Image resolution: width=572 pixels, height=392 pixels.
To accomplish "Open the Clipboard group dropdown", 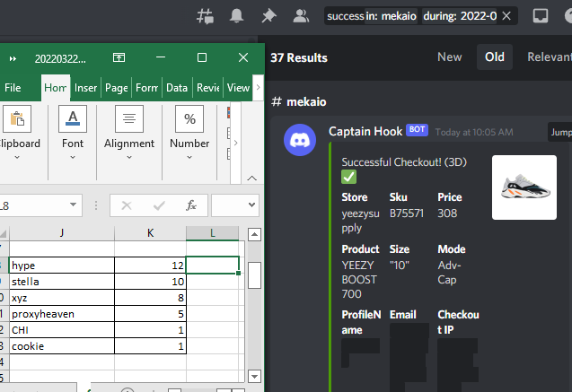I will (x=17, y=157).
